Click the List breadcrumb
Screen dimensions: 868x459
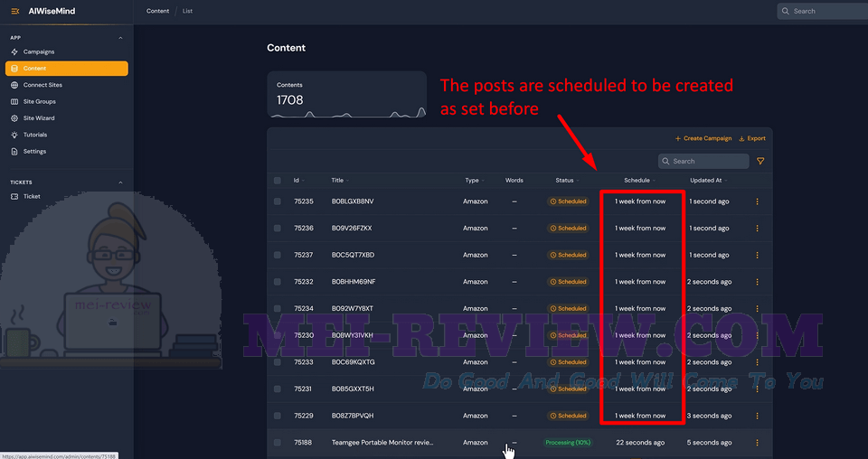pos(188,11)
